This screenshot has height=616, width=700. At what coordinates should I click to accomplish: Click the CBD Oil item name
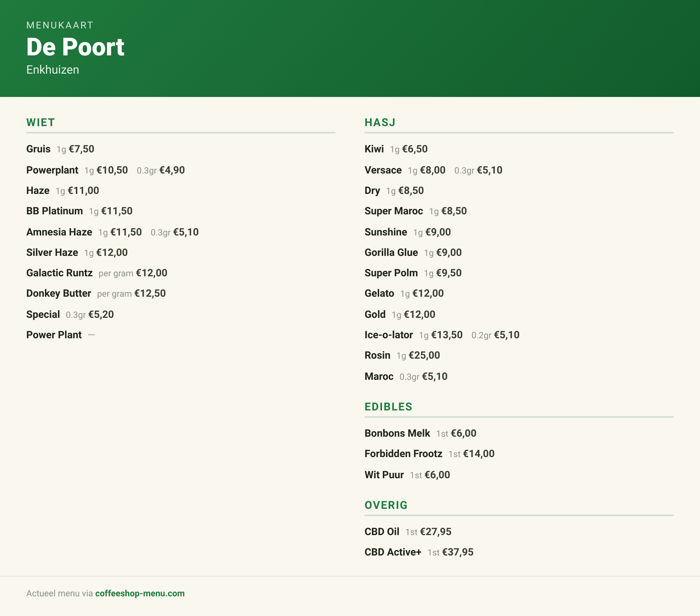382,532
